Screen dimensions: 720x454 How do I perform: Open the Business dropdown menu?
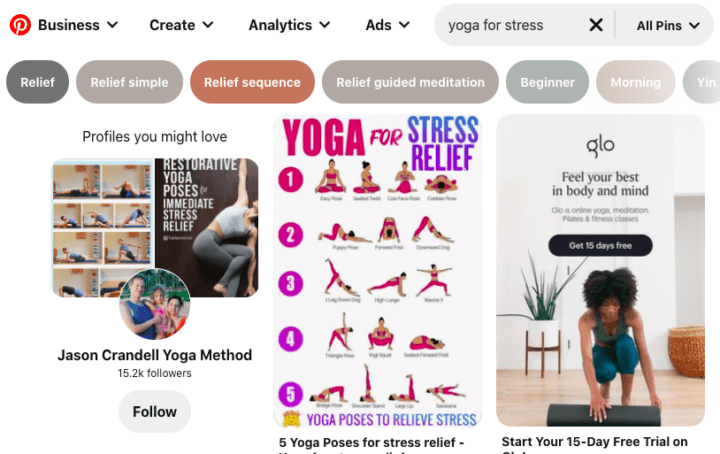pos(78,25)
